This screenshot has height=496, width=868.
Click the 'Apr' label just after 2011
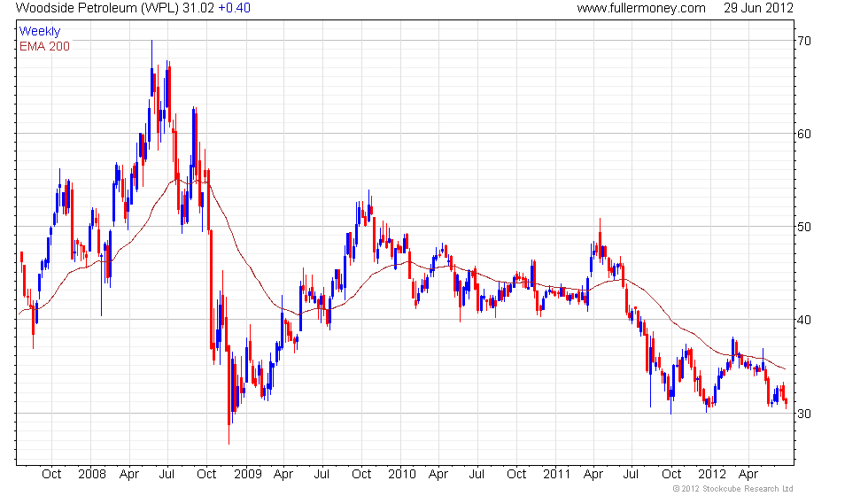[x=593, y=475]
